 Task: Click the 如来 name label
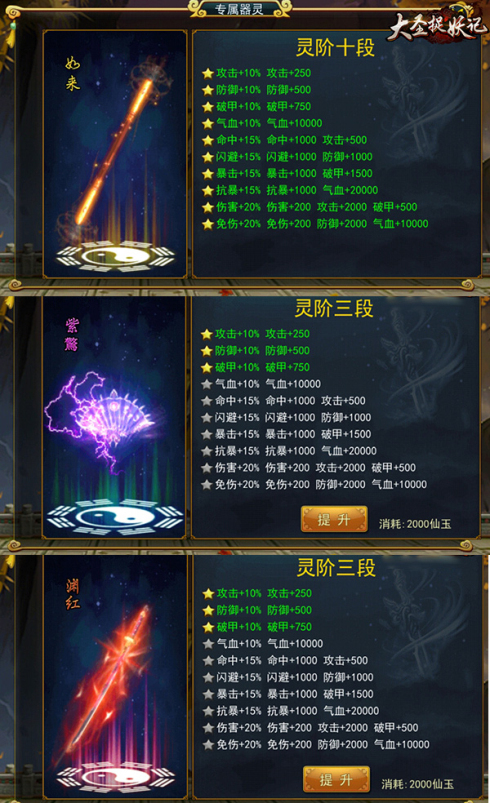click(73, 74)
